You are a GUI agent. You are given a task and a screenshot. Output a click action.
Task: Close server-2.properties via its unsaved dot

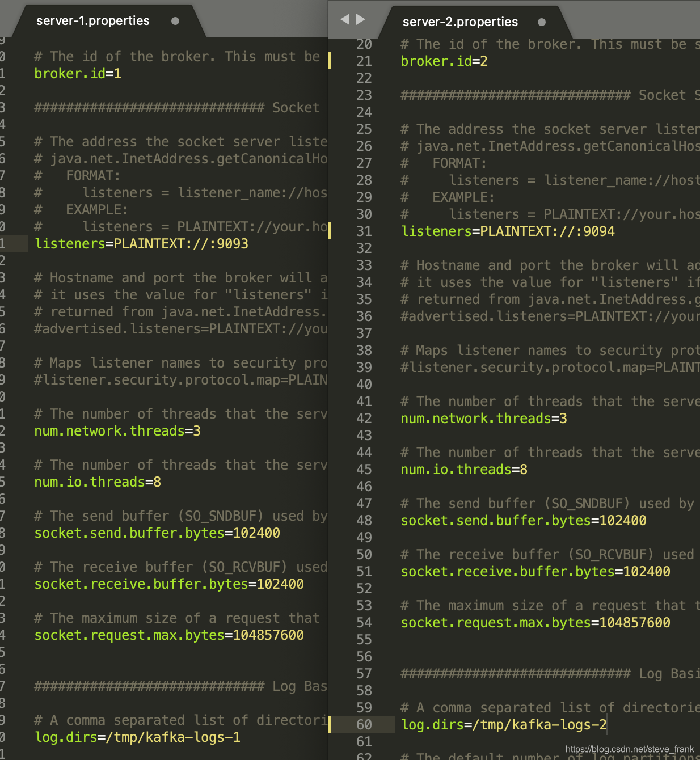[x=542, y=22]
